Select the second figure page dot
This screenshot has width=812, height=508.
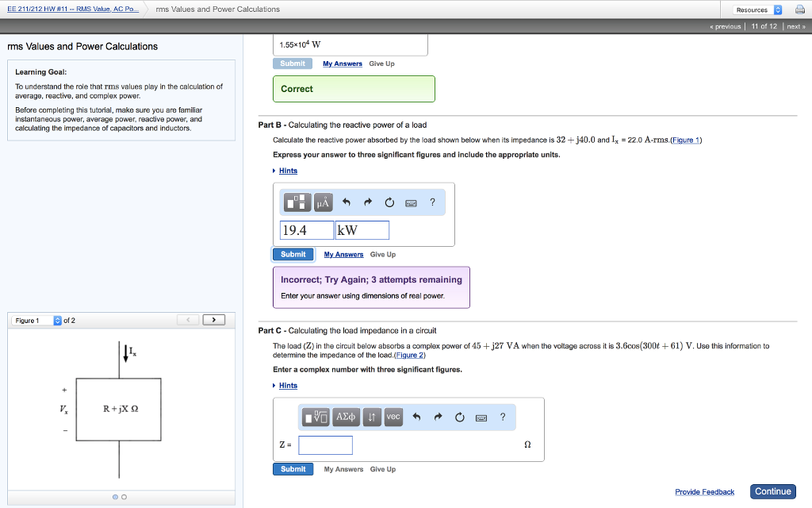click(x=123, y=496)
